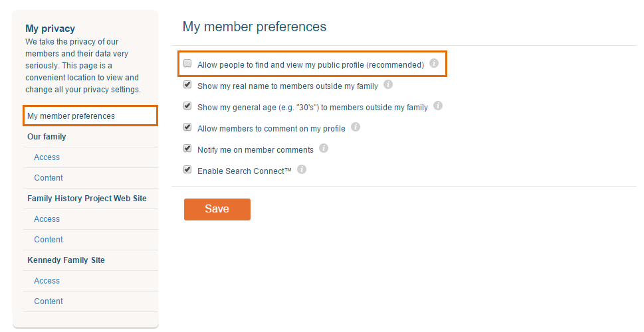Click info icon next to profile comments option
The width and height of the screenshot is (644, 332).
356,127
